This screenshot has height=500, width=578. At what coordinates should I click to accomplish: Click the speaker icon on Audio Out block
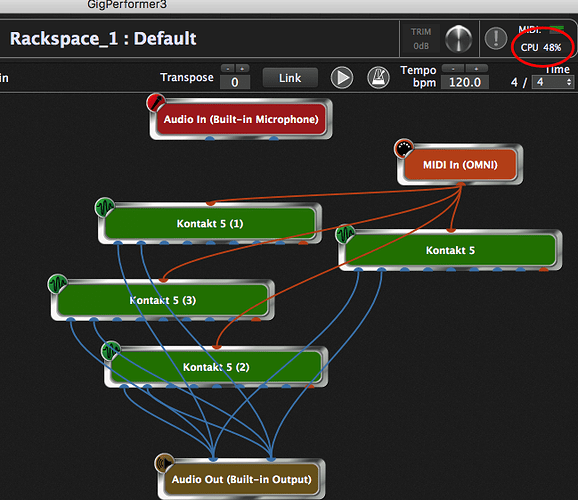(164, 462)
